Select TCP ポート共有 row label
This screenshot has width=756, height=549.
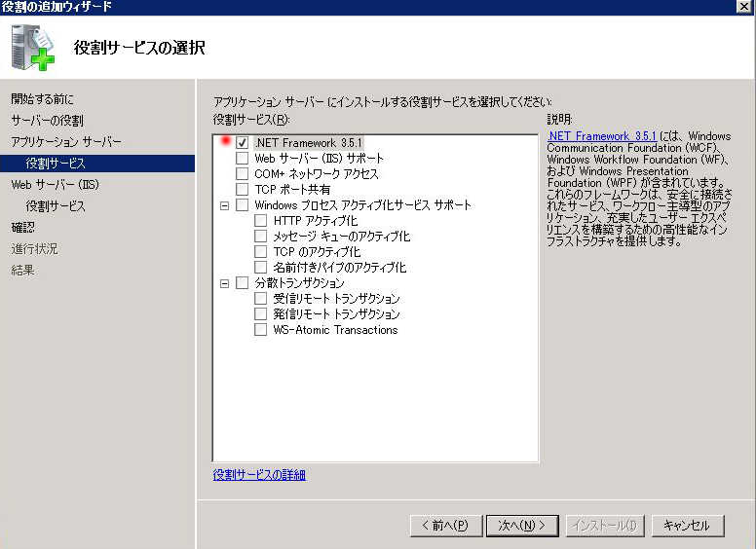(292, 189)
